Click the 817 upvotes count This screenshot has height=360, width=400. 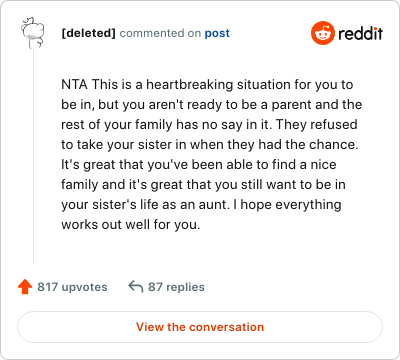pos(72,287)
